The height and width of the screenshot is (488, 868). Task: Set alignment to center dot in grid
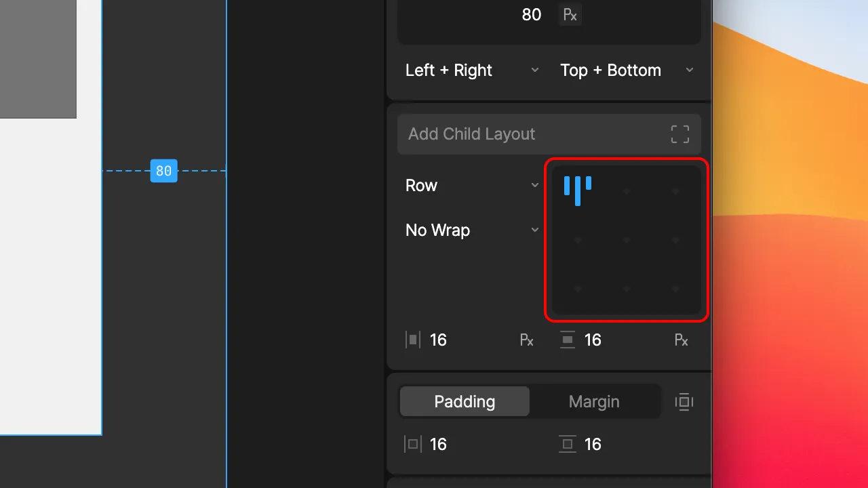tap(627, 240)
